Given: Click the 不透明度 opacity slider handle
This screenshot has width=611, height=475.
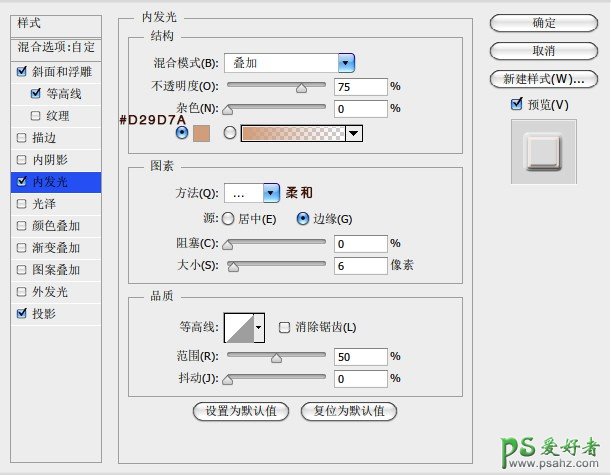Looking at the screenshot, I should (x=301, y=87).
